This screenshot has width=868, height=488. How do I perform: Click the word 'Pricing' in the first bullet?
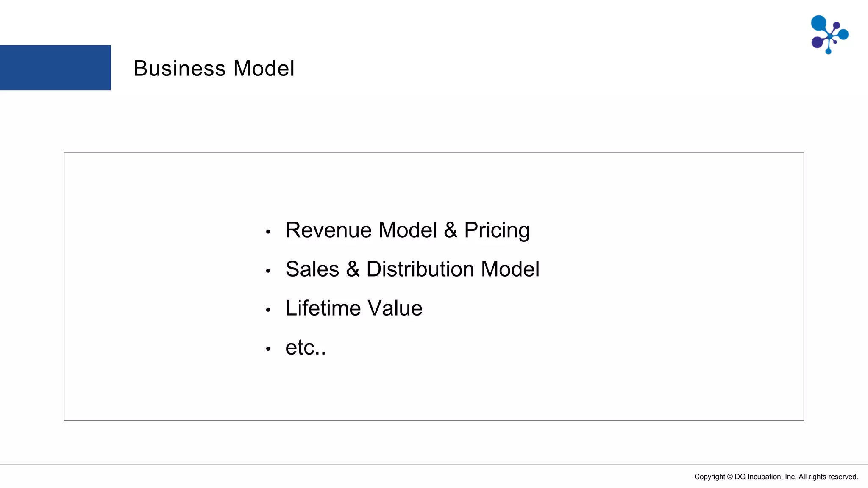[497, 230]
